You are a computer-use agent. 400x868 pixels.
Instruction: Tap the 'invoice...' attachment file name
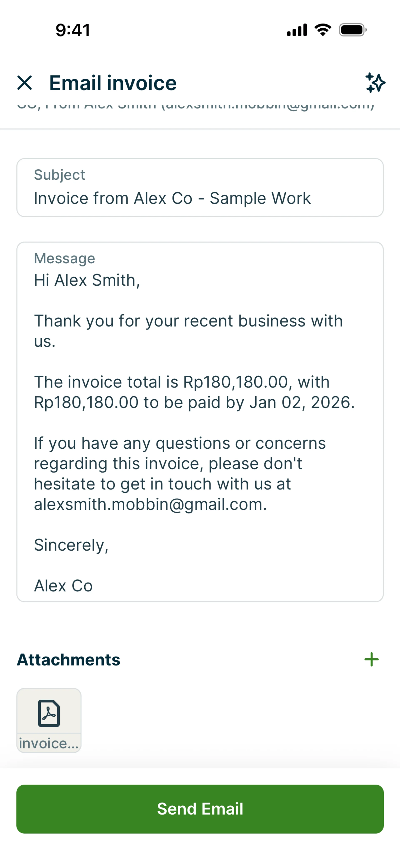pos(49,743)
